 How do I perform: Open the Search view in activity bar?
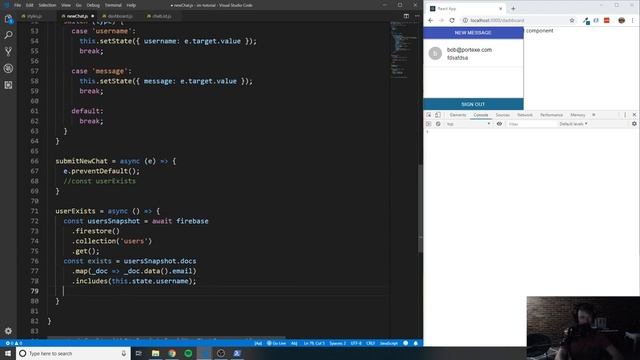coord(8,35)
